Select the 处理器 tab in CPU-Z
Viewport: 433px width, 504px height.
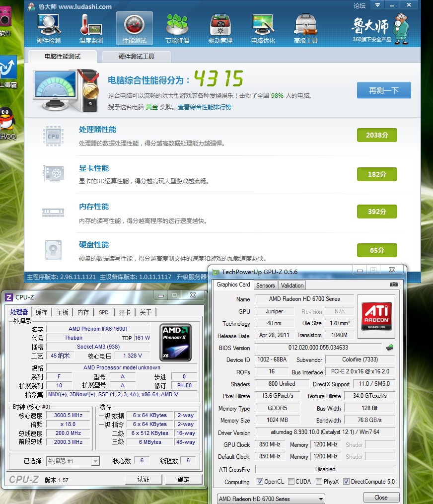coord(19,312)
